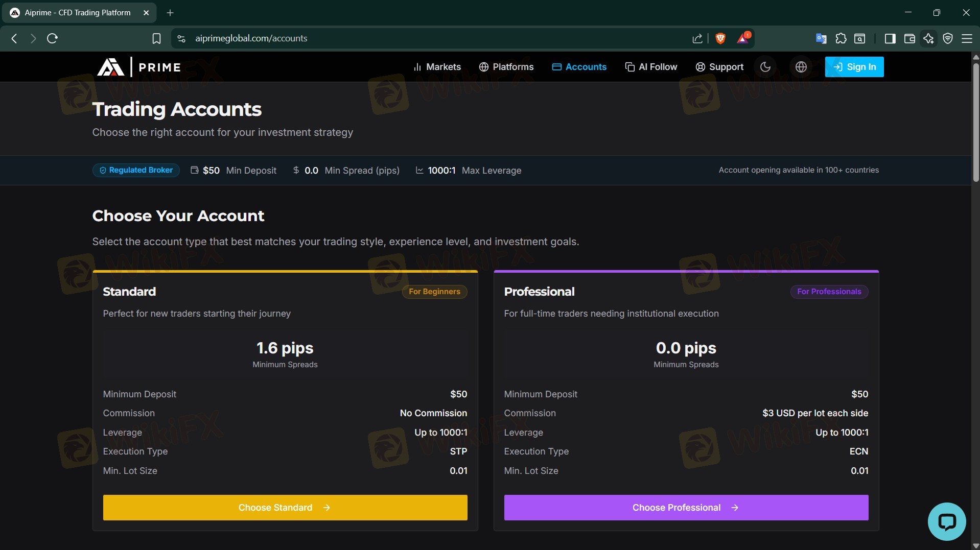
Task: Go to the Platforms menu
Action: pos(506,67)
